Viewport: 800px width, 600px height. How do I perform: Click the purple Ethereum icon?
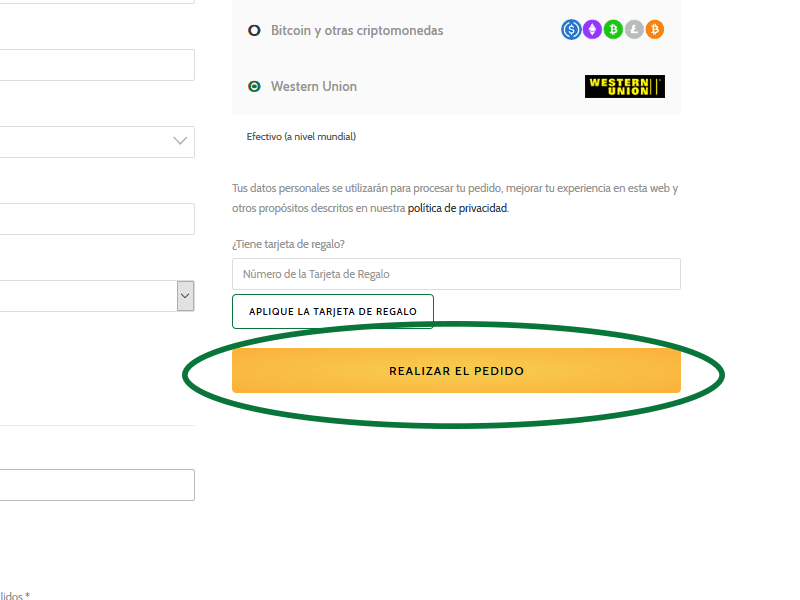(591, 30)
